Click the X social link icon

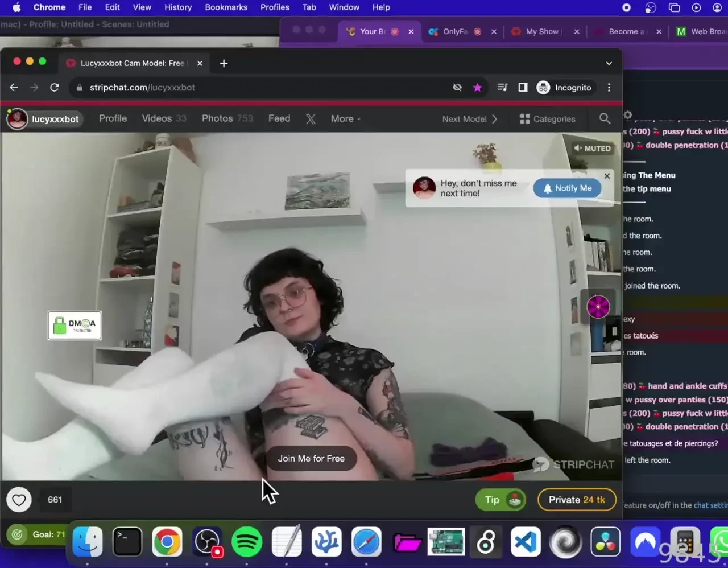pyautogui.click(x=311, y=118)
